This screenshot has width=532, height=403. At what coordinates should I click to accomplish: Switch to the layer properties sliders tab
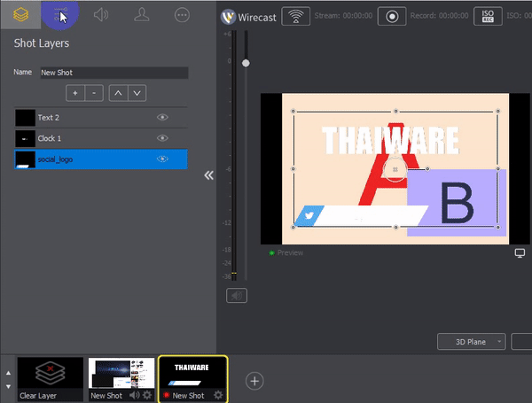tap(60, 15)
